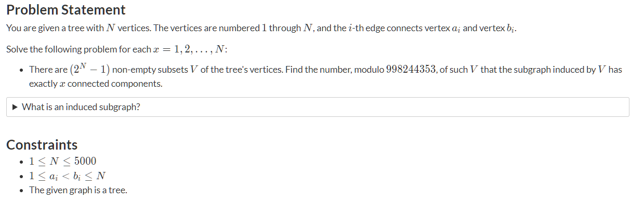Click the text 'exactly x connected components.'
Viewport: 644px width, 214px height.
[x=96, y=84]
